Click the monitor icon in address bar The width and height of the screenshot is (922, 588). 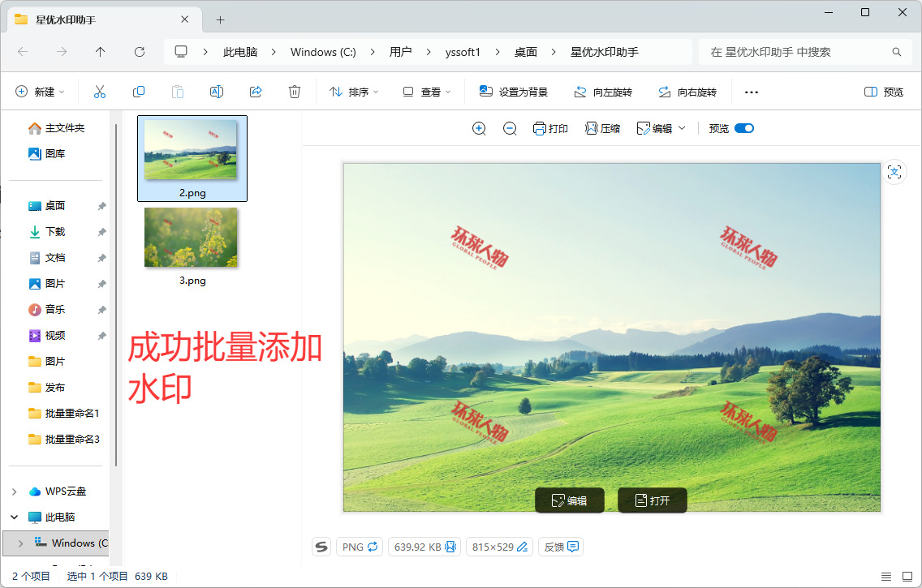181,52
